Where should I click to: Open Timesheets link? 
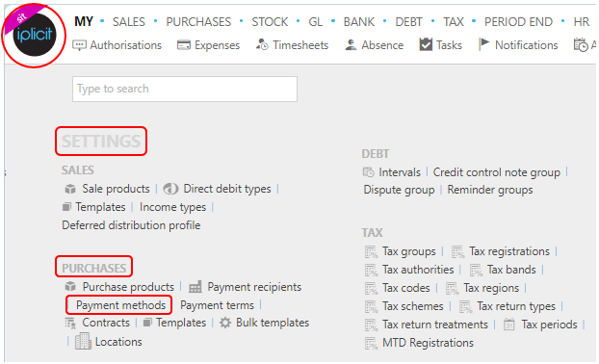(300, 45)
